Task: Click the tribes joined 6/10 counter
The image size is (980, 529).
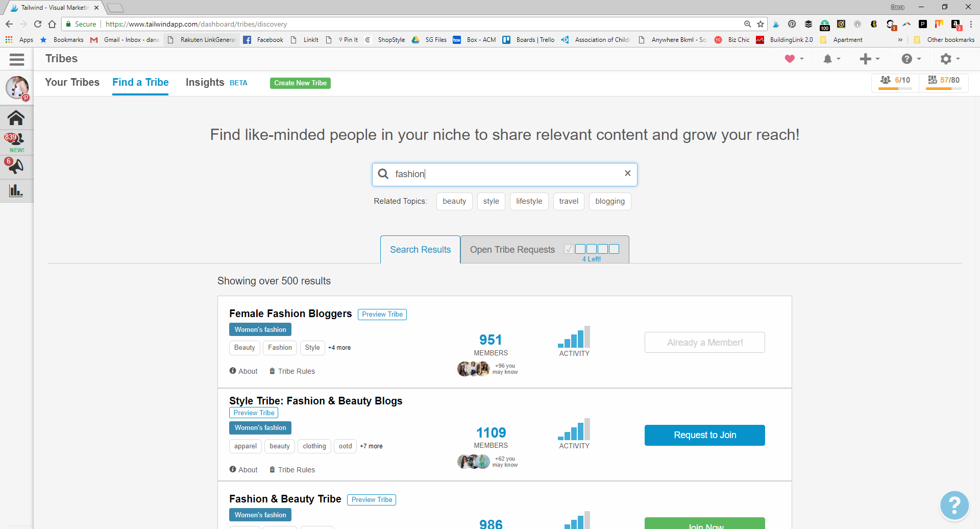Action: (895, 82)
